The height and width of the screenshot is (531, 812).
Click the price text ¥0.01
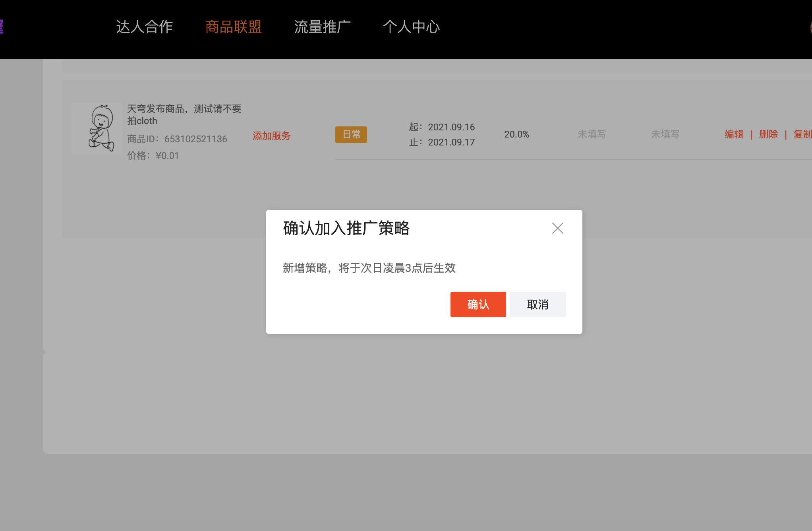tap(167, 156)
